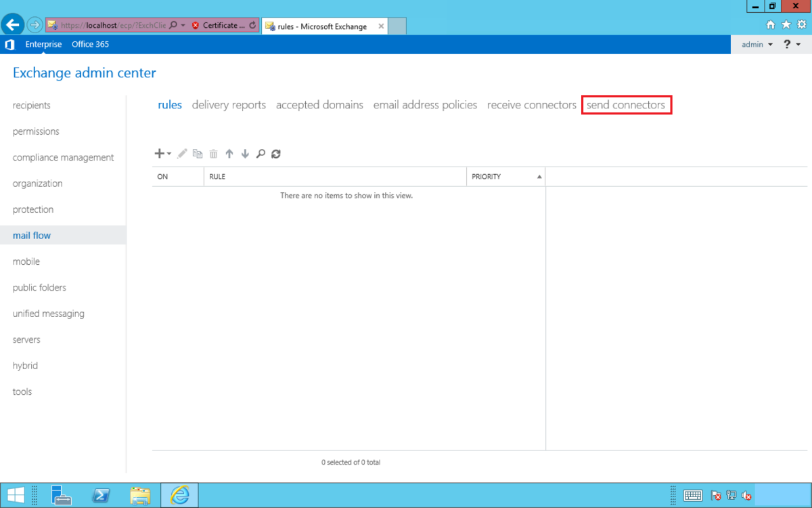This screenshot has width=812, height=508.
Task: Delete the rule with the trash icon
Action: (x=213, y=153)
